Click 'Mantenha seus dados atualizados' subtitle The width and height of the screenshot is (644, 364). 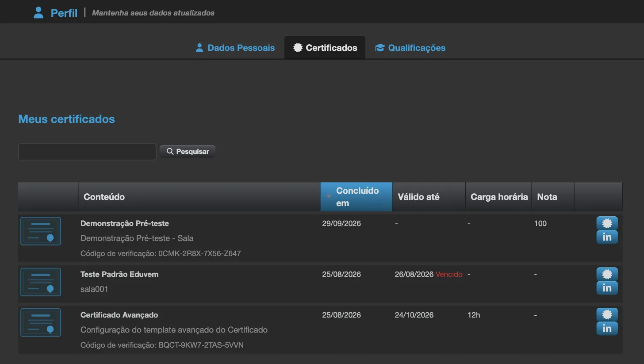pyautogui.click(x=153, y=13)
